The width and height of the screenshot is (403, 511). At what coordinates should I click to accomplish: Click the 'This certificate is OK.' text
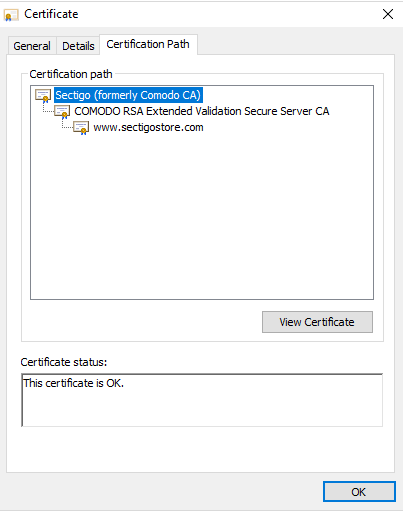[73, 383]
